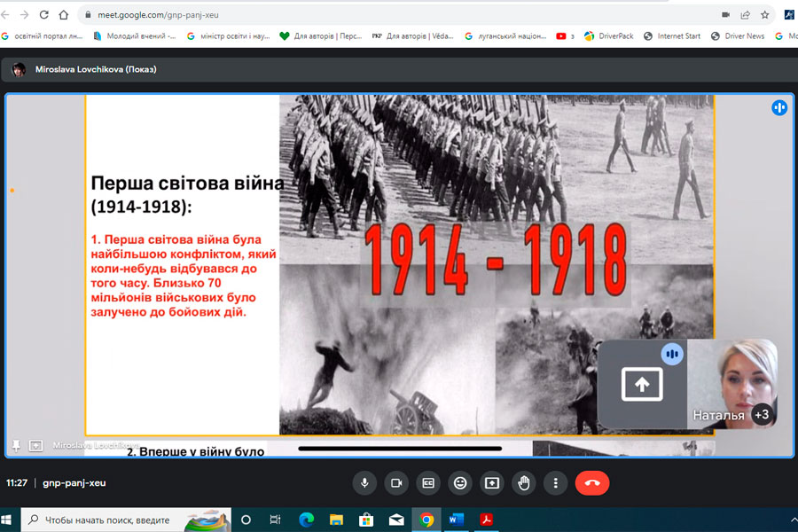Bookmark this page with the star icon
Viewport: 798px width, 532px height.
click(x=765, y=15)
